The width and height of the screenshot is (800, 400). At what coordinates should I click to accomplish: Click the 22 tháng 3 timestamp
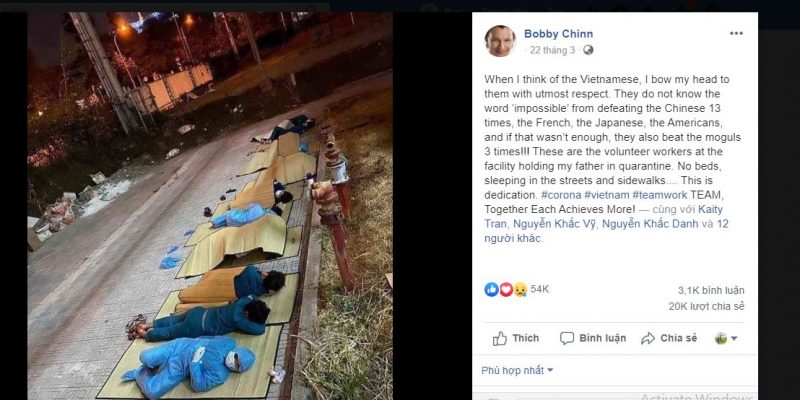(552, 50)
